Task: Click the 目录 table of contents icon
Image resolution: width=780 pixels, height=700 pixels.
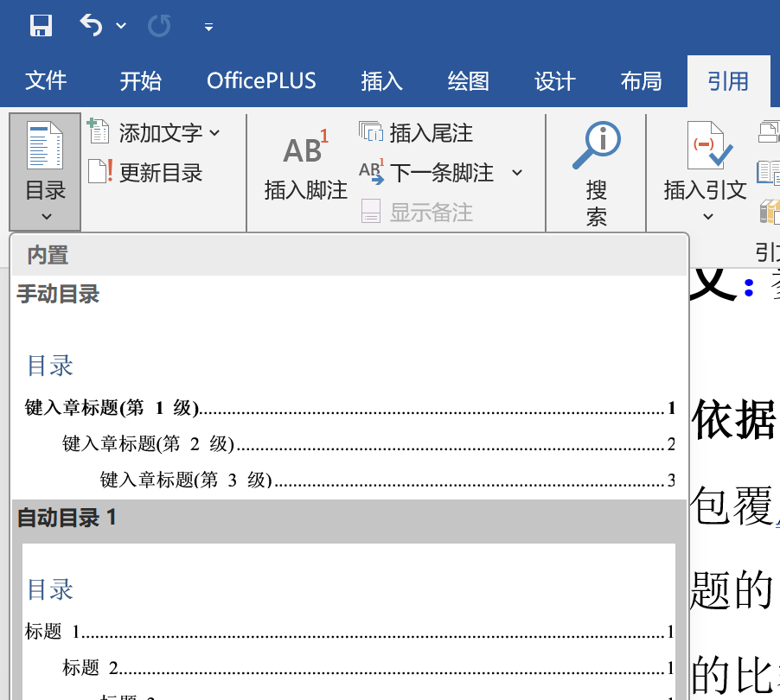Action: tap(45, 145)
